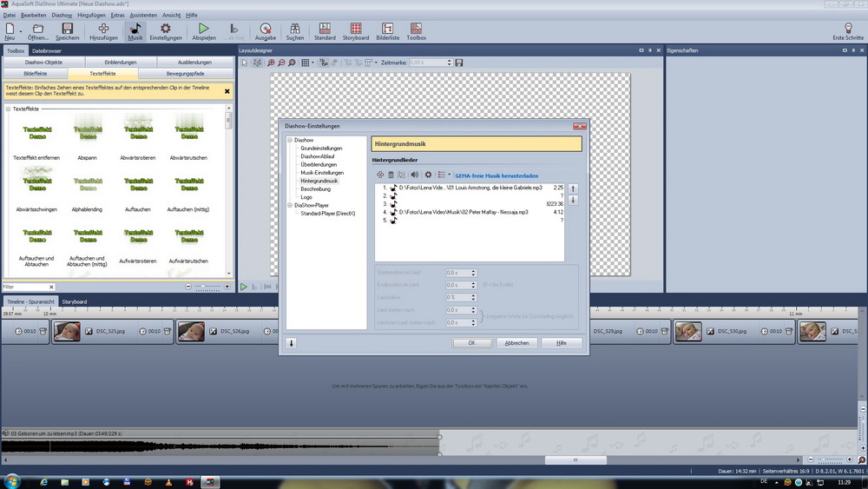Viewport: 868px width, 489px height.
Task: Dismiss the yellow Texteffekte hint box
Action: point(227,90)
